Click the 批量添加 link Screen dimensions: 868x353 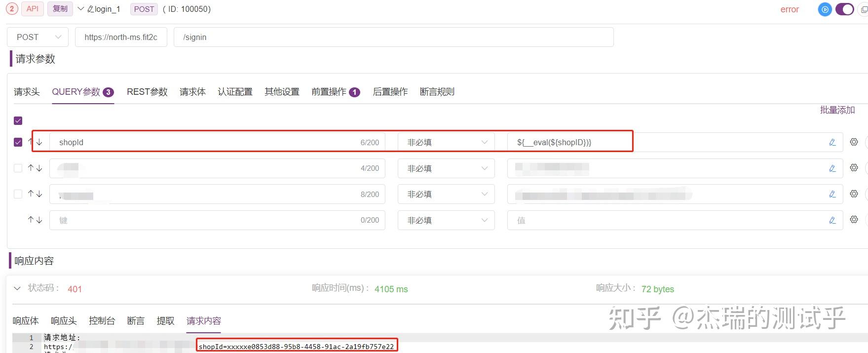pos(837,110)
